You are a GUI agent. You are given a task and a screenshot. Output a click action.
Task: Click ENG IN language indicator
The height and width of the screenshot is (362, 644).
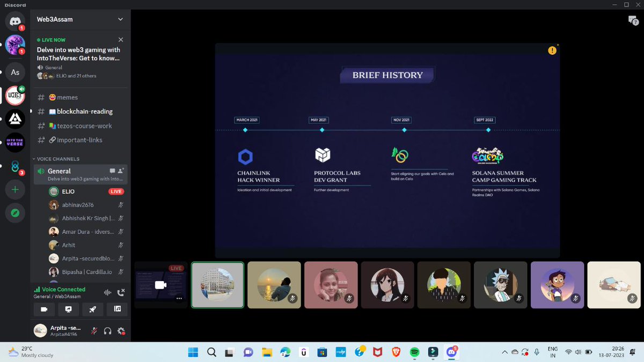click(x=552, y=352)
